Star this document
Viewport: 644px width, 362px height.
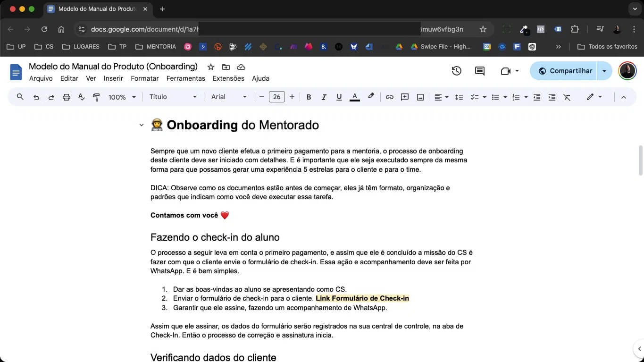[x=211, y=67]
